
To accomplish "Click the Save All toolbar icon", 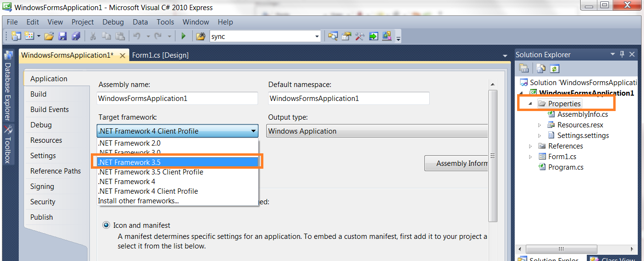I will tap(76, 36).
